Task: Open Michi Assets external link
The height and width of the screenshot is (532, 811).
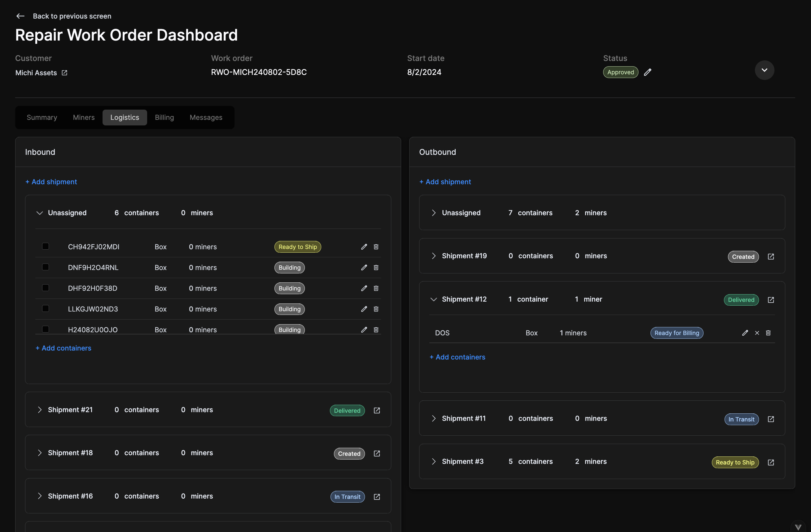Action: (64, 72)
